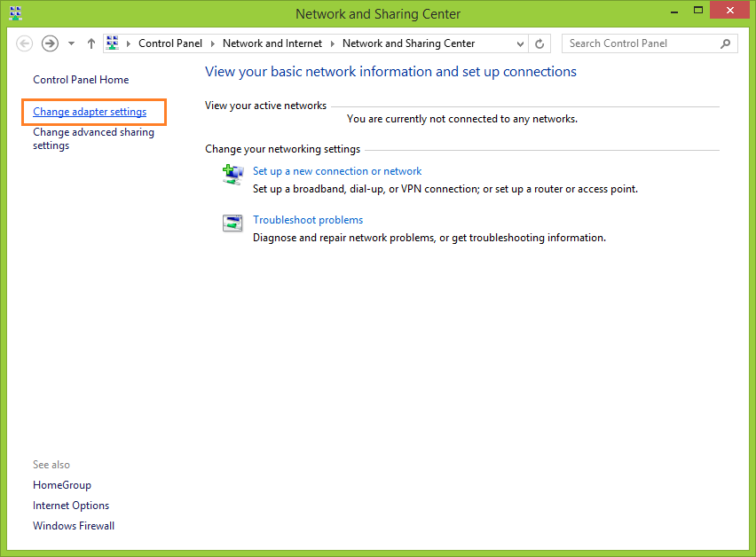
Task: Open Change advanced sharing settings
Action: click(93, 138)
